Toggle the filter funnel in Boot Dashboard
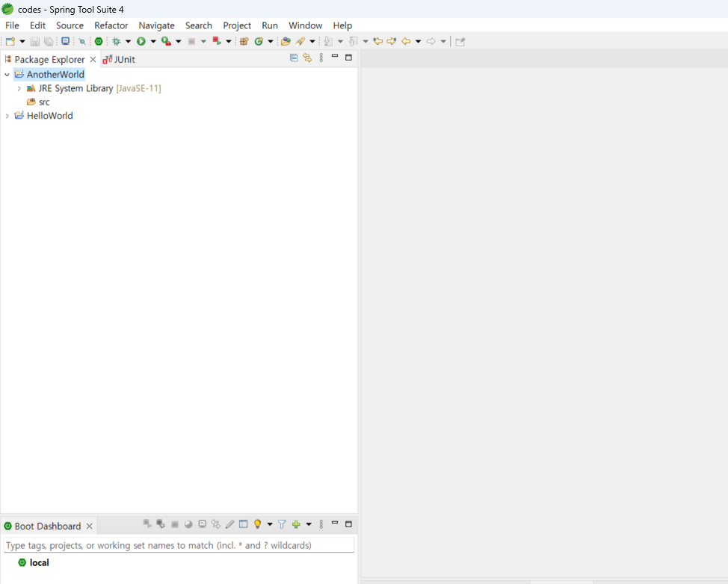Viewport: 728px width, 584px height. (282, 524)
